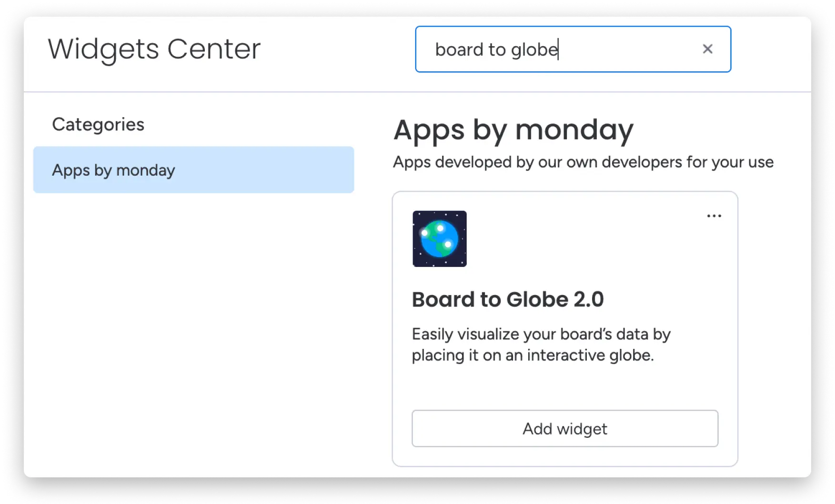Click the Categories label
Screen dimensions: 835x504
click(x=98, y=124)
